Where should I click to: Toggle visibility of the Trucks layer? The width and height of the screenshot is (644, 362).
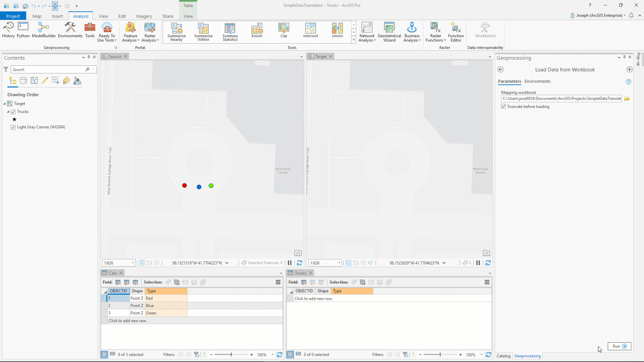[x=13, y=112]
